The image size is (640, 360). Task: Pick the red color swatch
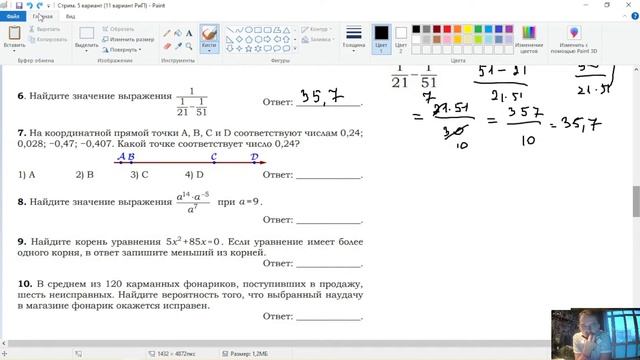tap(447, 29)
